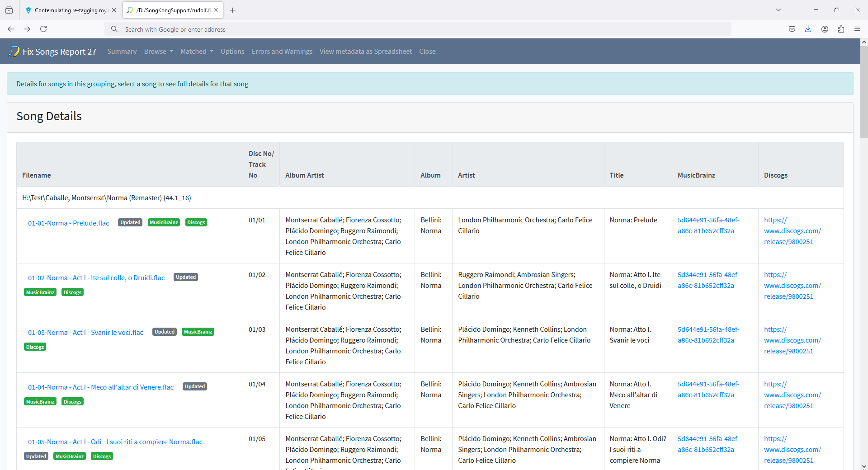Open the browser downloads icon

pyautogui.click(x=808, y=29)
